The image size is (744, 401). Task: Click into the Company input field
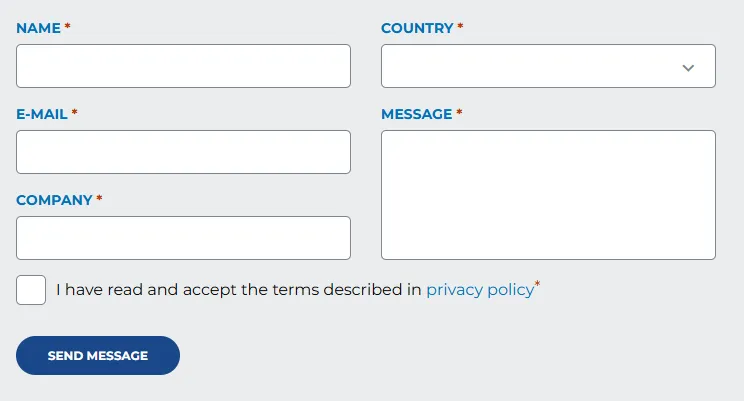(x=183, y=238)
